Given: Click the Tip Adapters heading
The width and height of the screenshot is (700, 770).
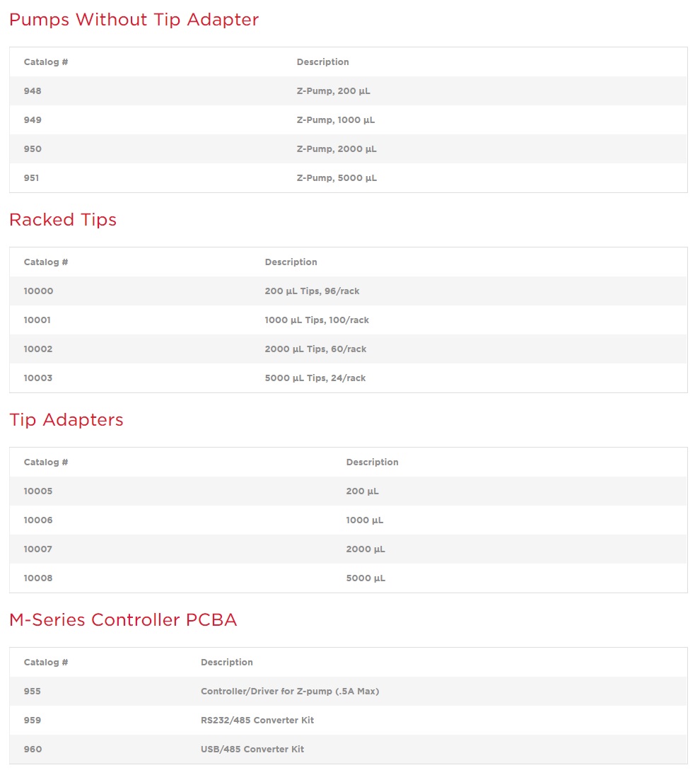Looking at the screenshot, I should click(66, 420).
